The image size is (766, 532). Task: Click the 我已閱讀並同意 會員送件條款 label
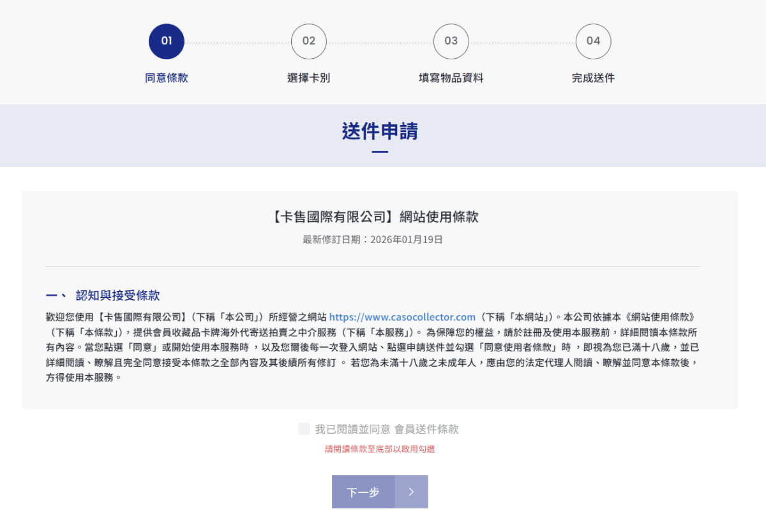pos(386,429)
